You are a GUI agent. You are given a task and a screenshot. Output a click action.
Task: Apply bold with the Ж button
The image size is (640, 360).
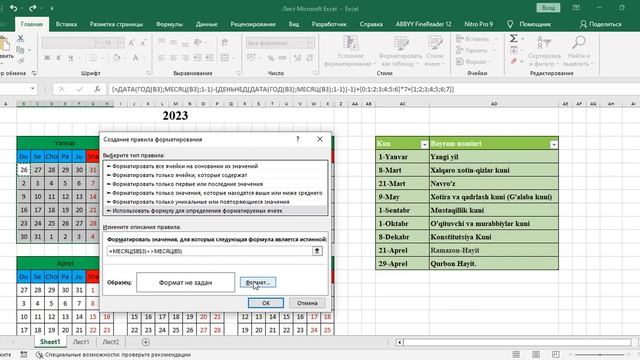(x=47, y=58)
